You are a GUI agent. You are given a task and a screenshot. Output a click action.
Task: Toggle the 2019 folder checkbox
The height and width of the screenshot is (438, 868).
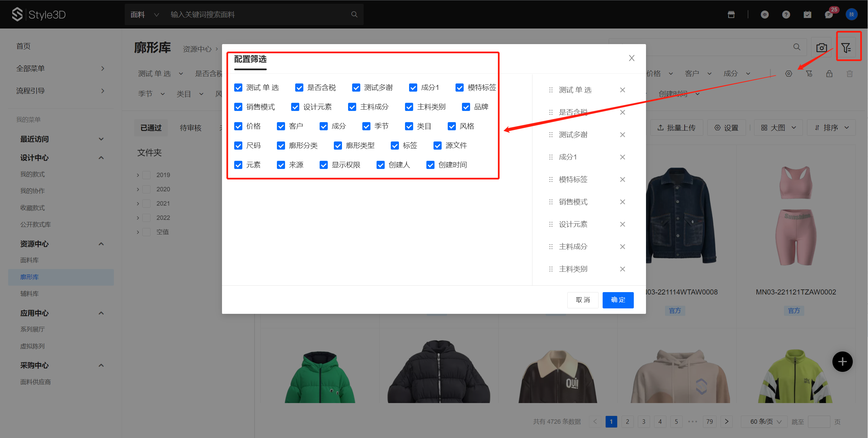(146, 175)
